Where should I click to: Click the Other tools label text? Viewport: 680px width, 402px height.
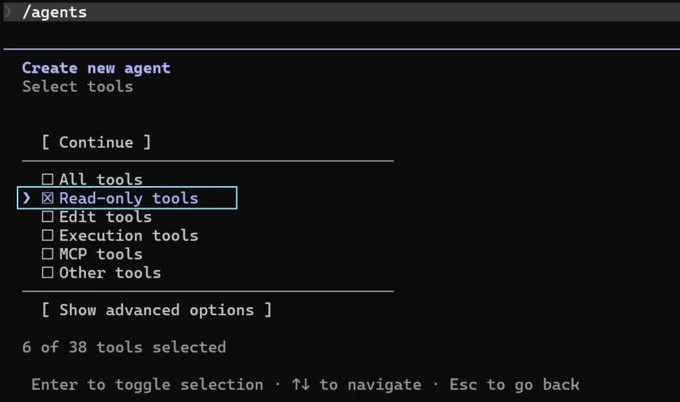pyautogui.click(x=110, y=273)
